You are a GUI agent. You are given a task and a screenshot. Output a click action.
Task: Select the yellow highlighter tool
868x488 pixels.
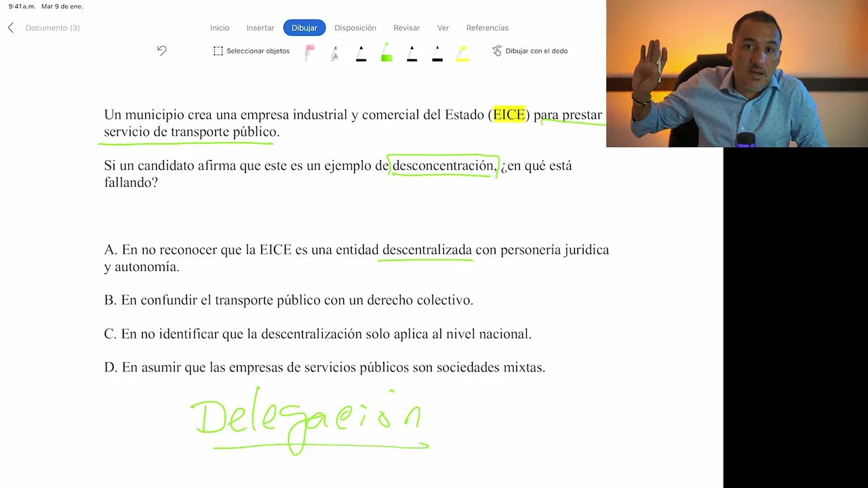(462, 53)
